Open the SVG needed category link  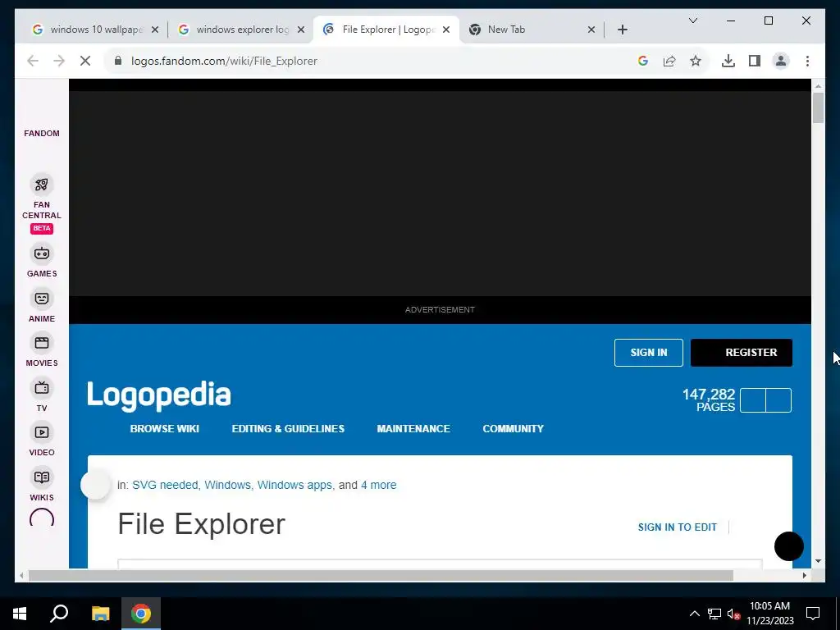point(165,485)
